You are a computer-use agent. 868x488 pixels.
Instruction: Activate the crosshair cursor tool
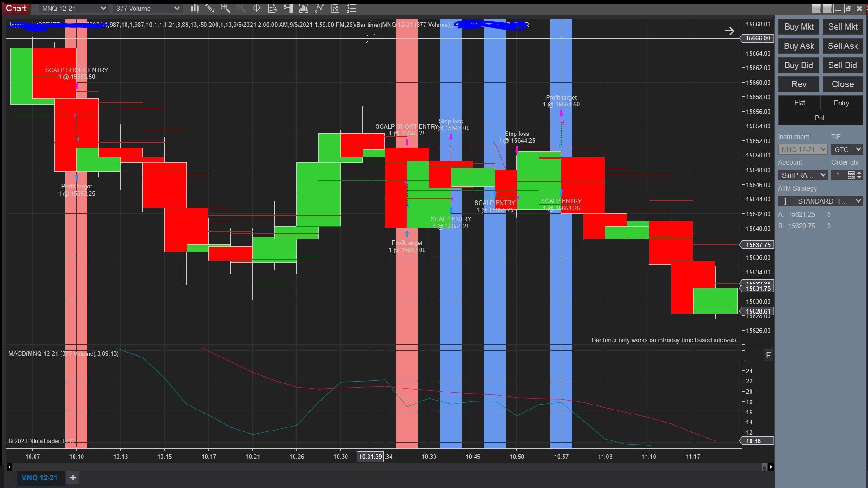(256, 8)
